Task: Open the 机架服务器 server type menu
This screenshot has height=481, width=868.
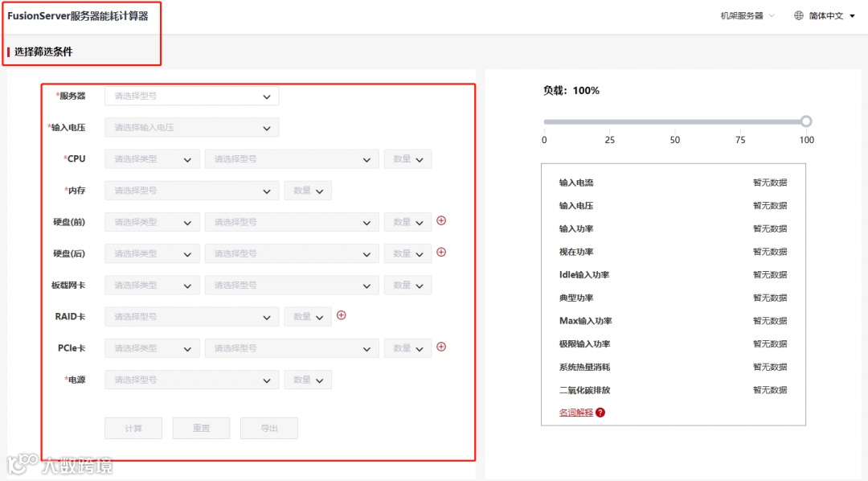Action: (747, 15)
